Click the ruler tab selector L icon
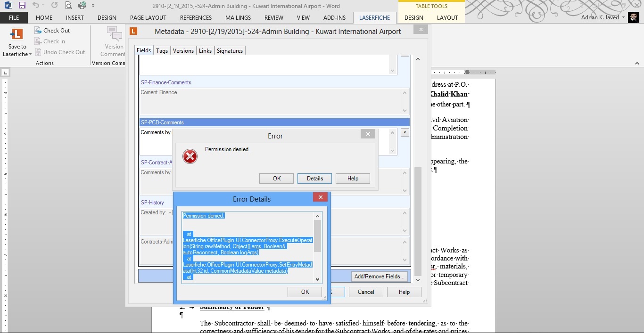The height and width of the screenshot is (333, 644). 5,73
